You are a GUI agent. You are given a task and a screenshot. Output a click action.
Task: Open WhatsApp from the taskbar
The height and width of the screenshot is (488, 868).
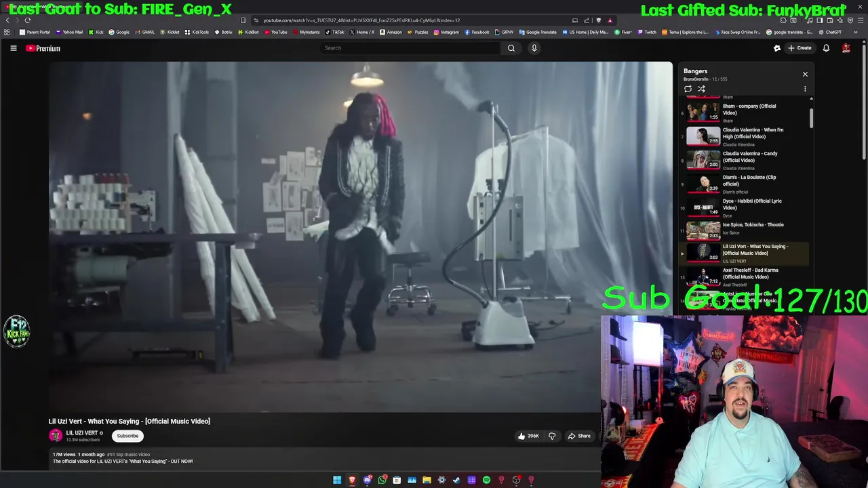pos(382,480)
